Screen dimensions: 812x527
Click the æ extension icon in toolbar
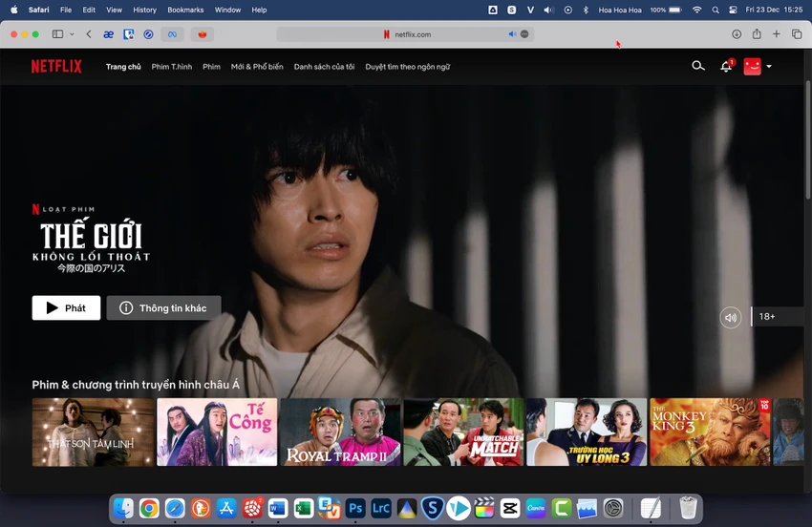tap(108, 34)
